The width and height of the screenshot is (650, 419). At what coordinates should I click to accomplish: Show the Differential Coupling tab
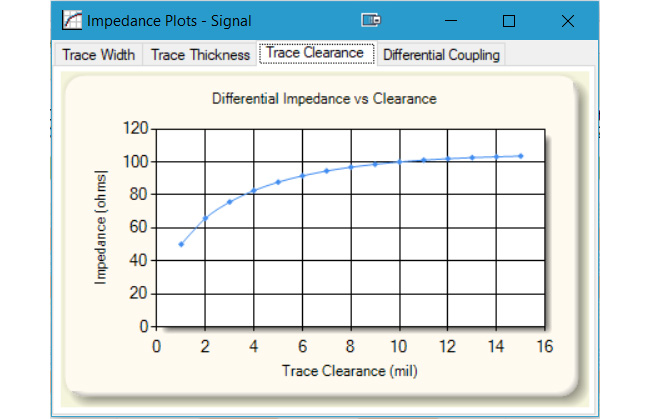click(441, 55)
